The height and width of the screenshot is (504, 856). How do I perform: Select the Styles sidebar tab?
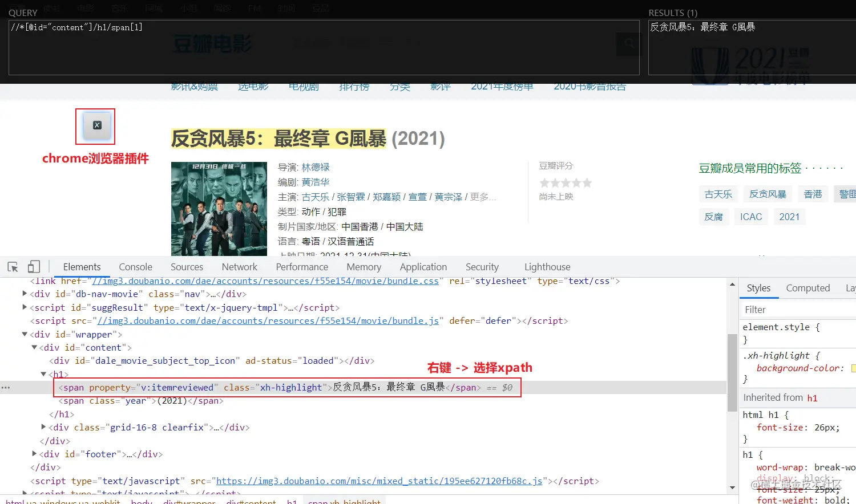pos(758,288)
